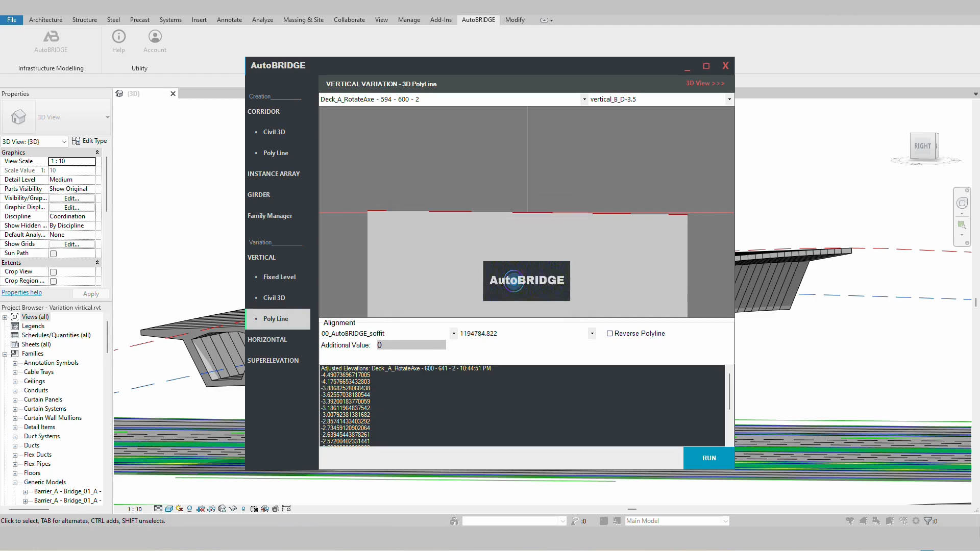Click the Additional Value input field
The height and width of the screenshot is (551, 980).
coord(411,345)
